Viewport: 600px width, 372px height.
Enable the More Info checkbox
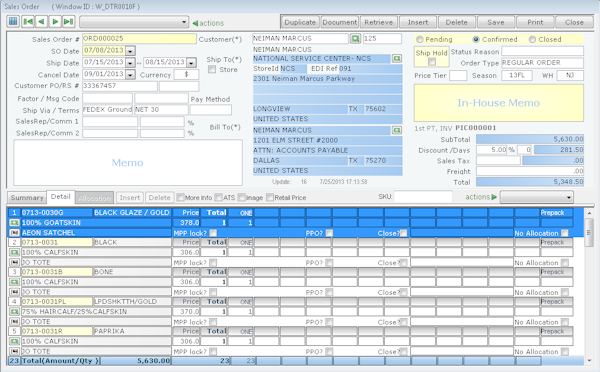point(181,197)
